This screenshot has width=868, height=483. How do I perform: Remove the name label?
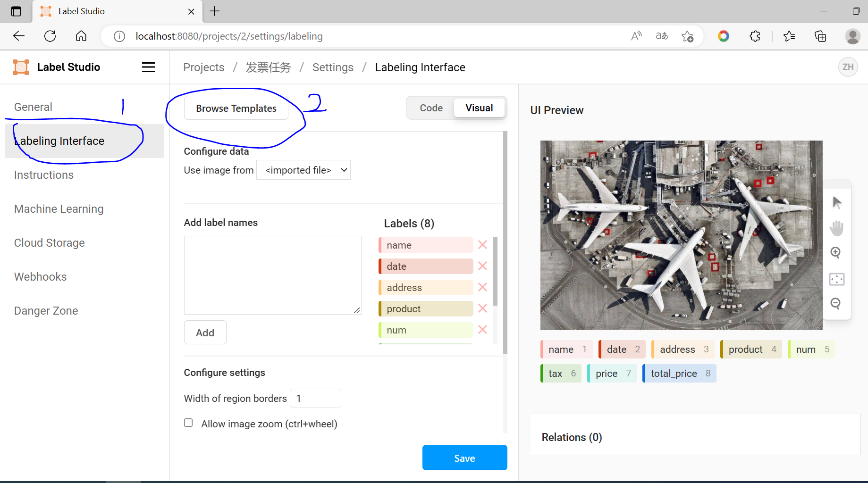tap(482, 245)
